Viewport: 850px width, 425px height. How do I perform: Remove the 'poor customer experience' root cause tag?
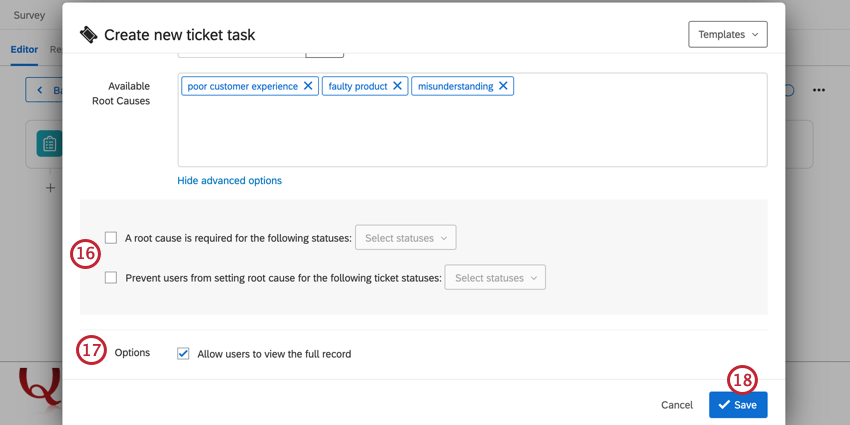pos(309,86)
